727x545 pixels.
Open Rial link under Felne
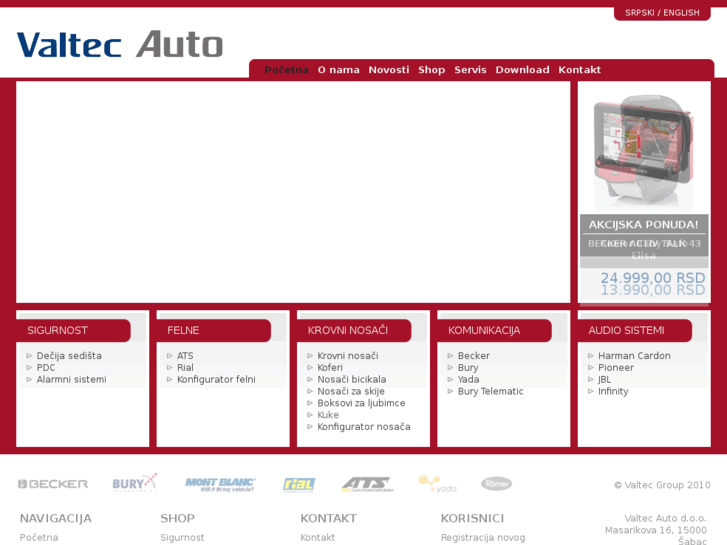click(x=185, y=367)
